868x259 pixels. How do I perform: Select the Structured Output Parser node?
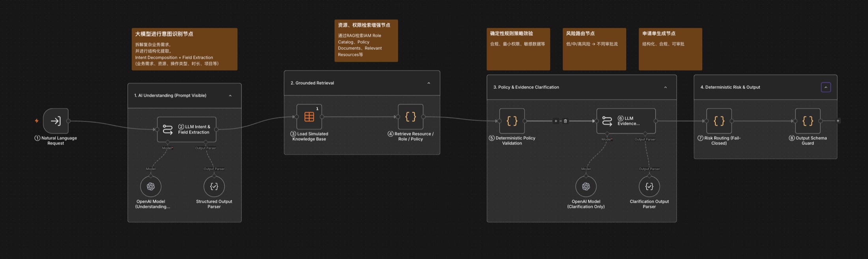pyautogui.click(x=214, y=186)
